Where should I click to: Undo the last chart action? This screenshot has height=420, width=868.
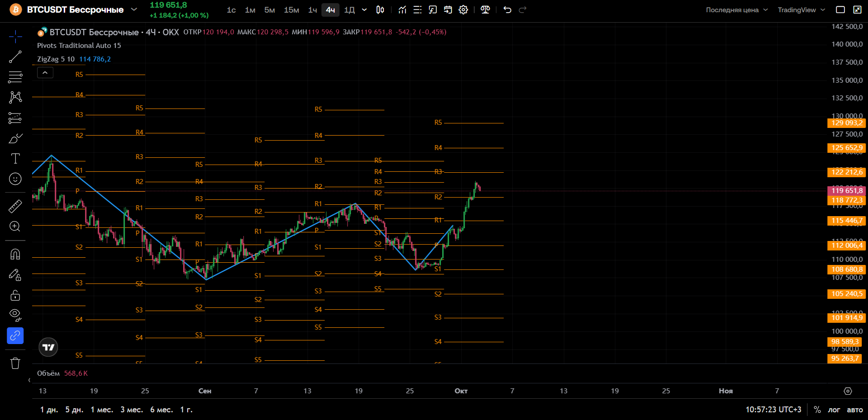507,10
